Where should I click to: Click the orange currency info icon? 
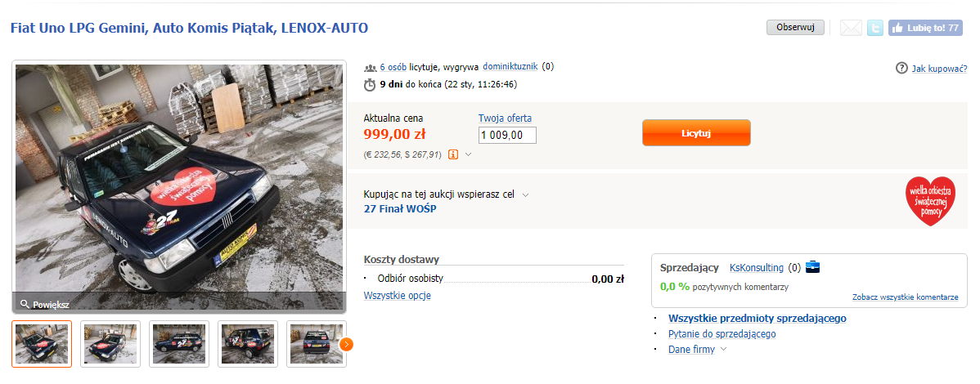[x=453, y=154]
